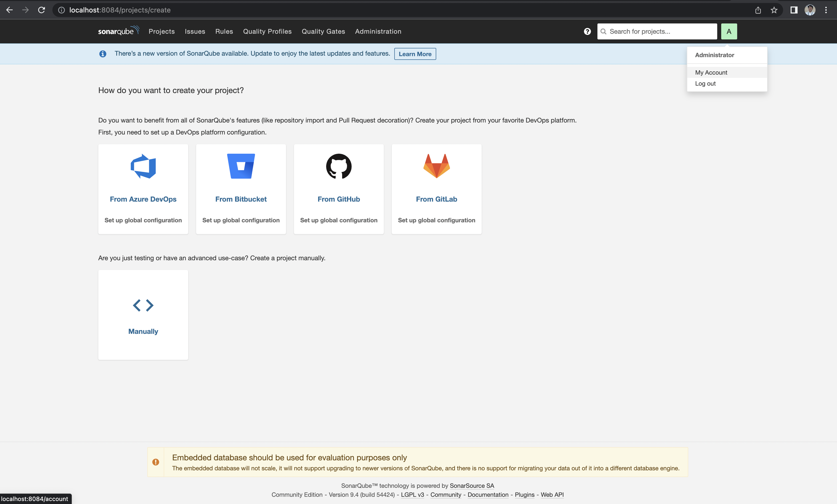Image resolution: width=837 pixels, height=504 pixels.
Task: Click the green A user avatar
Action: [x=729, y=31]
